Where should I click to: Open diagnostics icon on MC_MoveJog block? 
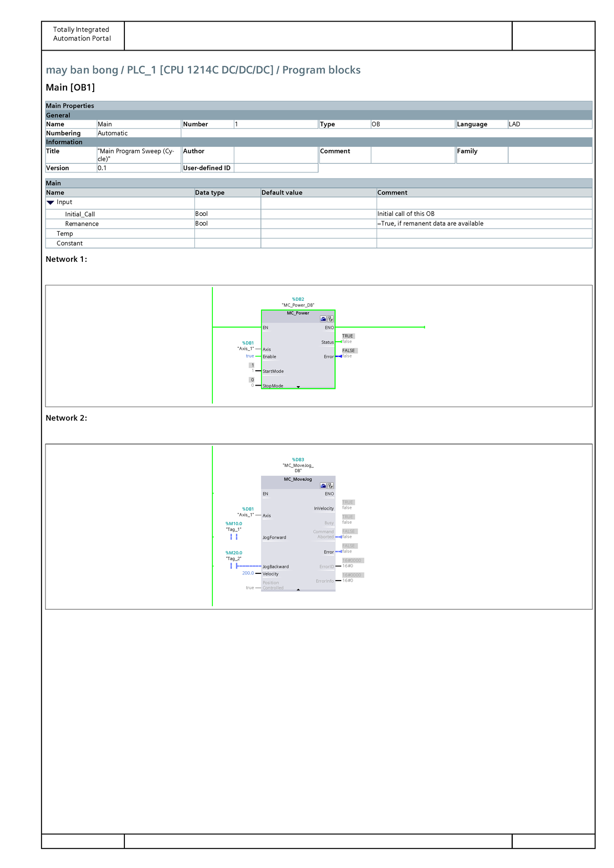coord(331,485)
